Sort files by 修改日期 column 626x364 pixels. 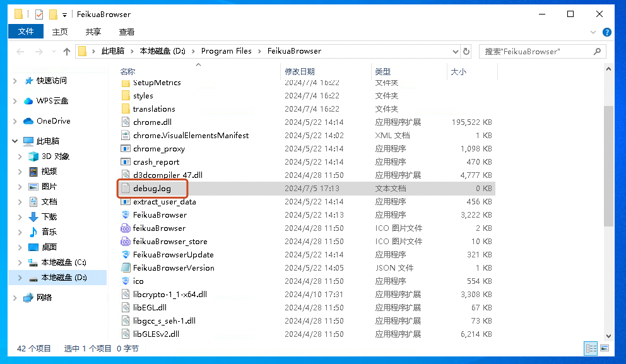[300, 72]
